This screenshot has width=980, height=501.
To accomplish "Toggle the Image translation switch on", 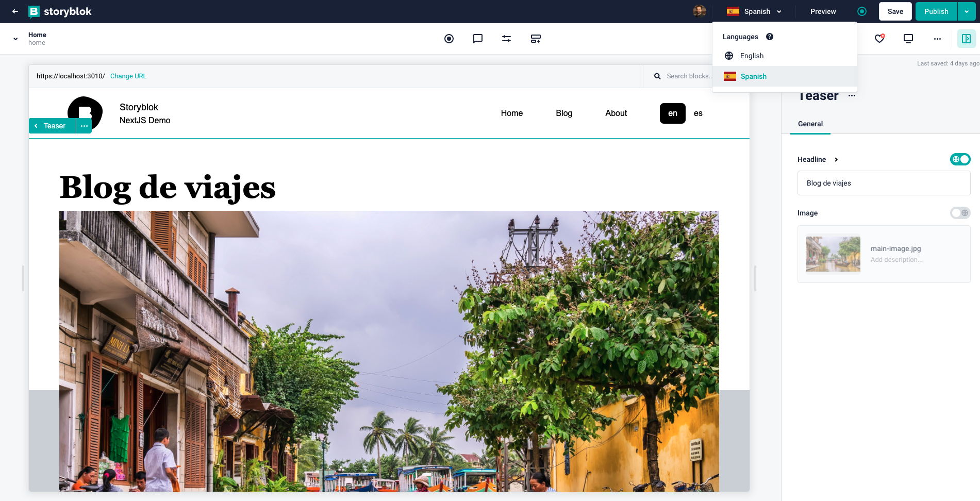I will tap(960, 213).
